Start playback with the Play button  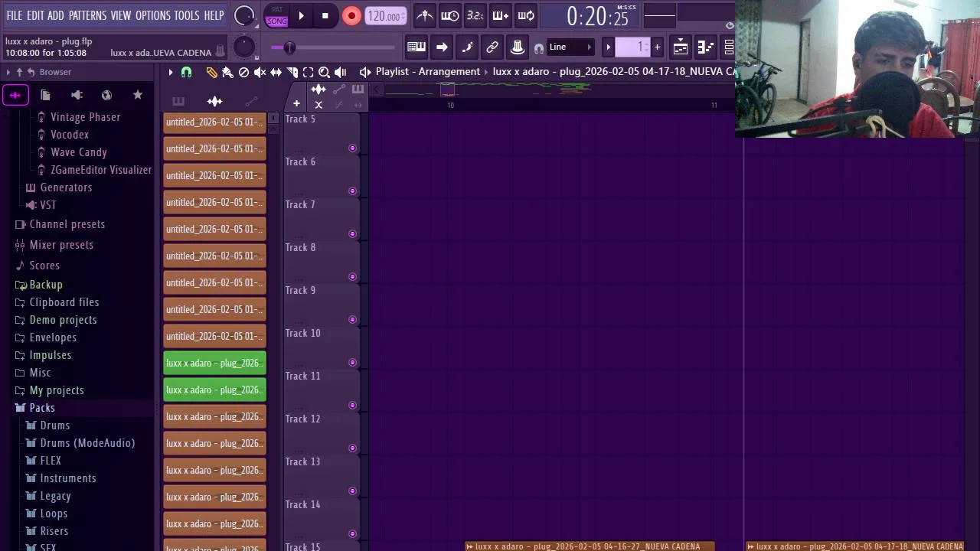(x=301, y=15)
